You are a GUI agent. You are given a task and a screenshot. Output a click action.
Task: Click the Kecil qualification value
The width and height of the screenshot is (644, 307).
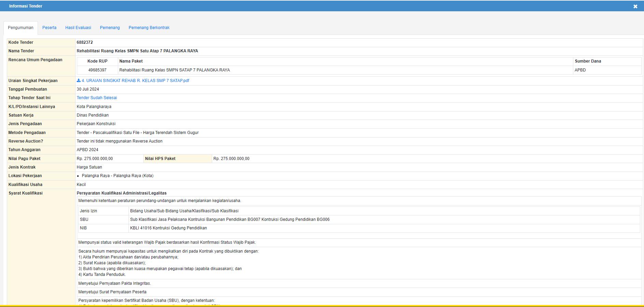click(81, 185)
